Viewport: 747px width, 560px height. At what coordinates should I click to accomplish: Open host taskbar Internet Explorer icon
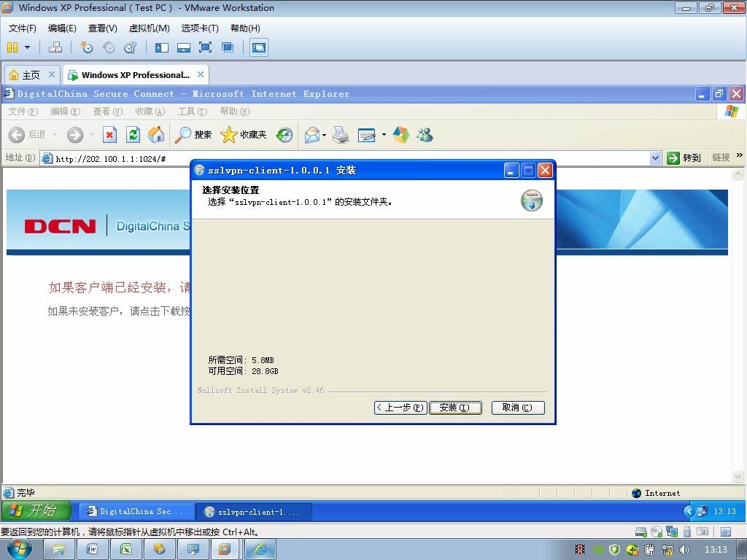click(260, 549)
